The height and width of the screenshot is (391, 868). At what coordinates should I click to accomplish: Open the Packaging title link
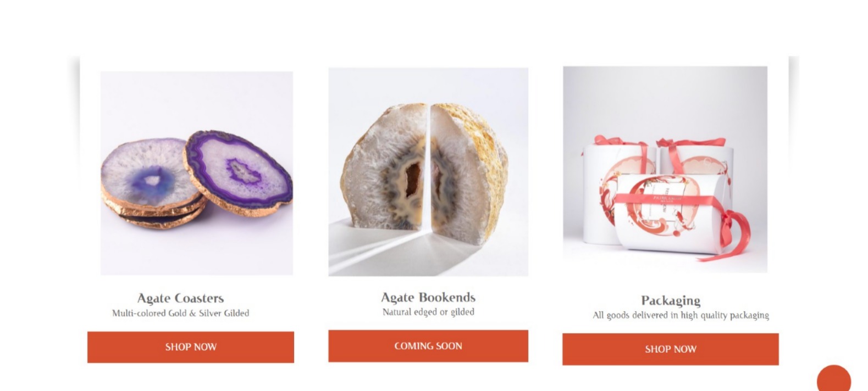tap(671, 300)
